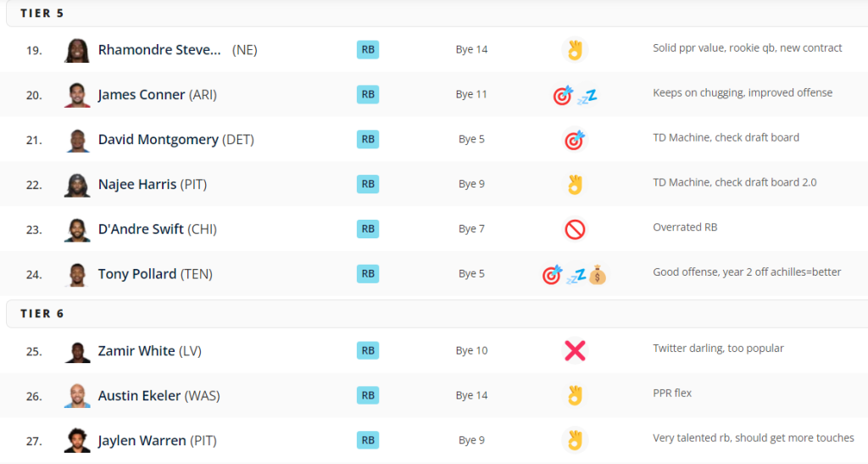Click the OK hand icon for Rhamondre Stevenson
This screenshot has height=464, width=868.
(x=575, y=50)
